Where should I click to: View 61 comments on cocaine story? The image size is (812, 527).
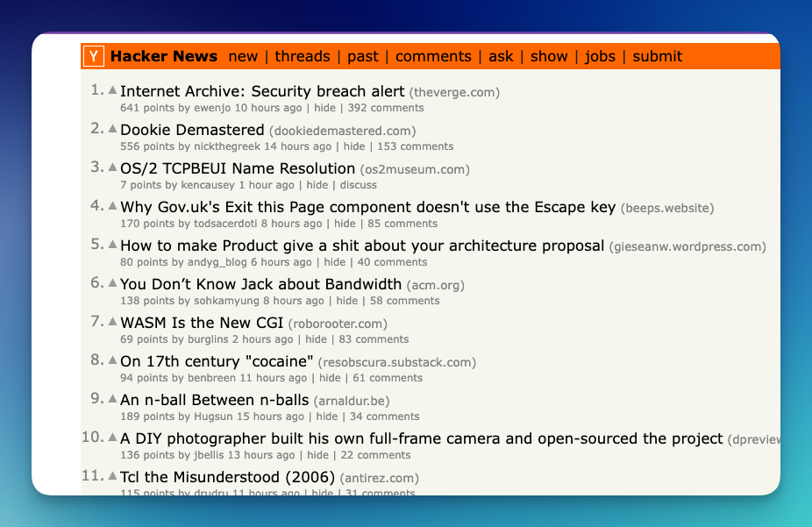[x=388, y=378]
